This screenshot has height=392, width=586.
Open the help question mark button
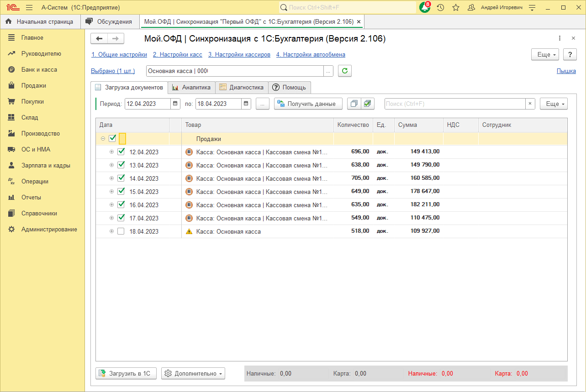[570, 54]
